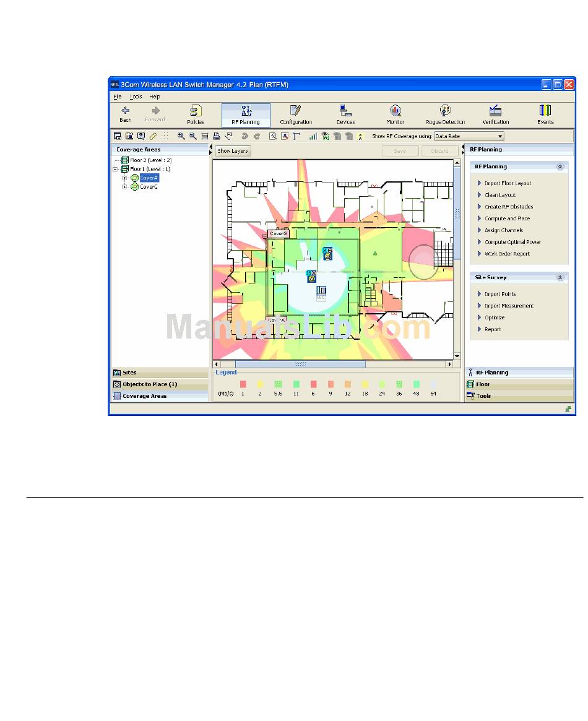Viewport: 588px width, 721px height.
Task: Expand the CoverG tree node
Action: 124,187
